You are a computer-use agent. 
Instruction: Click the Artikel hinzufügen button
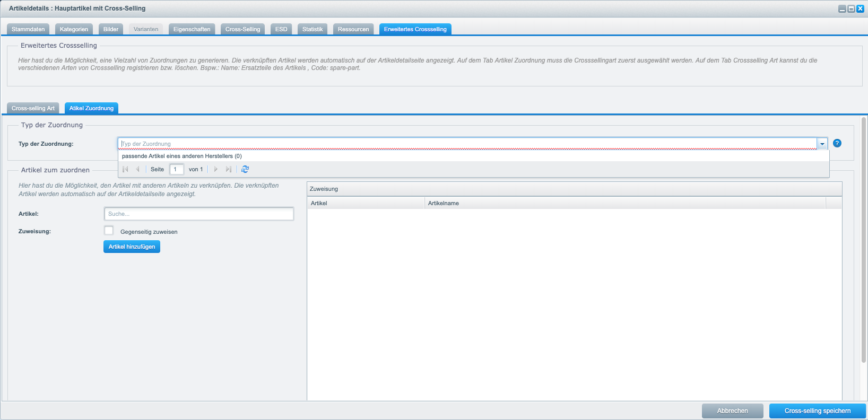pyautogui.click(x=132, y=247)
